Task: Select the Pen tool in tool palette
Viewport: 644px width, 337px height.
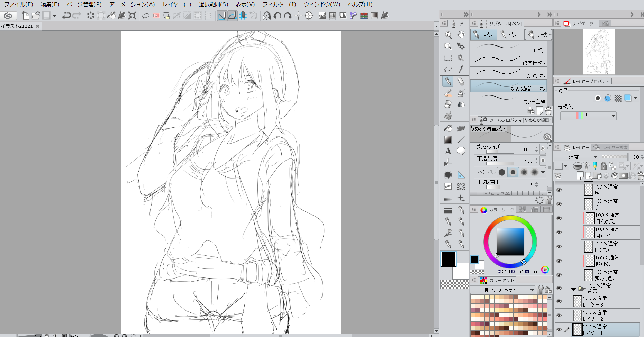Action: [x=448, y=82]
